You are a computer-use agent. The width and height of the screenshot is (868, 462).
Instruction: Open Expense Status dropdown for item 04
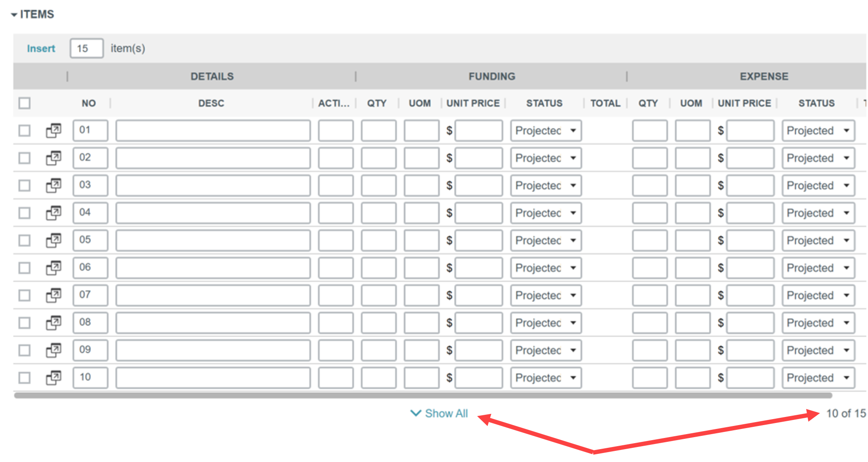tap(818, 213)
